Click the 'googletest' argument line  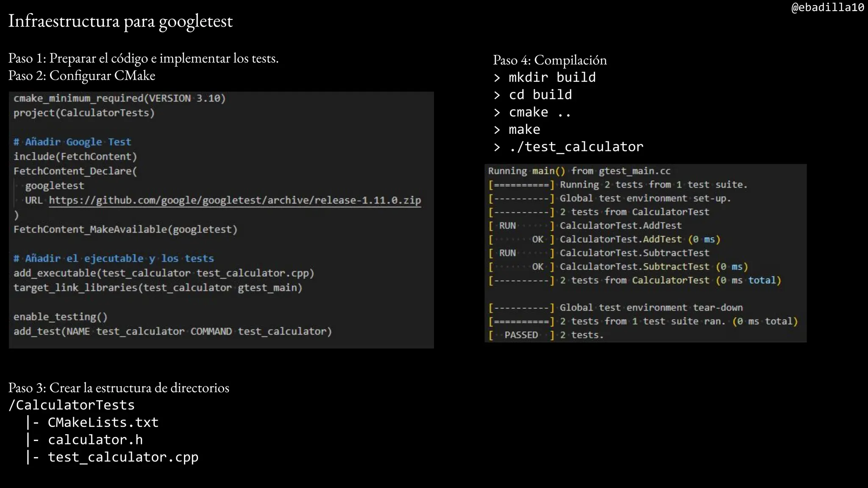click(55, 186)
